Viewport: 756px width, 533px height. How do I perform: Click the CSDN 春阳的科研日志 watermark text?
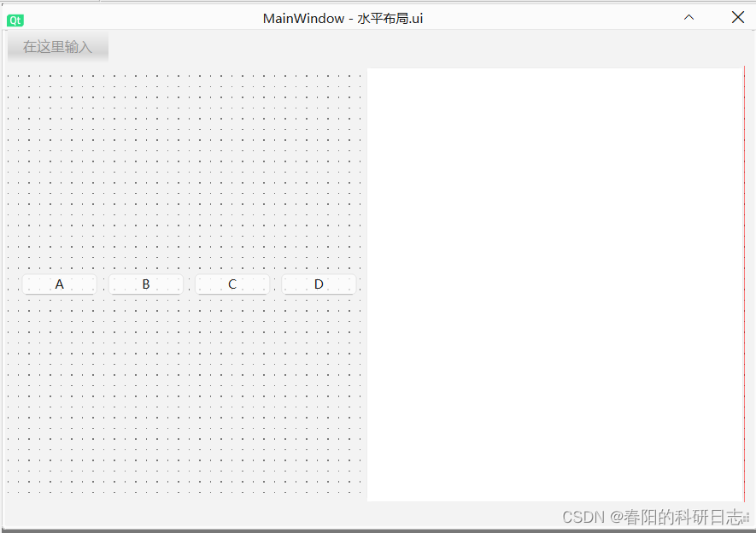click(x=653, y=518)
